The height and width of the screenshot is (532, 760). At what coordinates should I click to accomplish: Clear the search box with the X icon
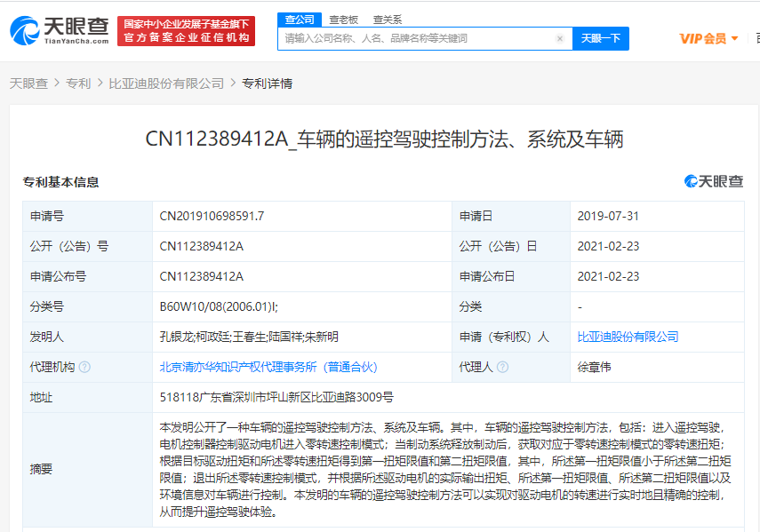tap(559, 39)
